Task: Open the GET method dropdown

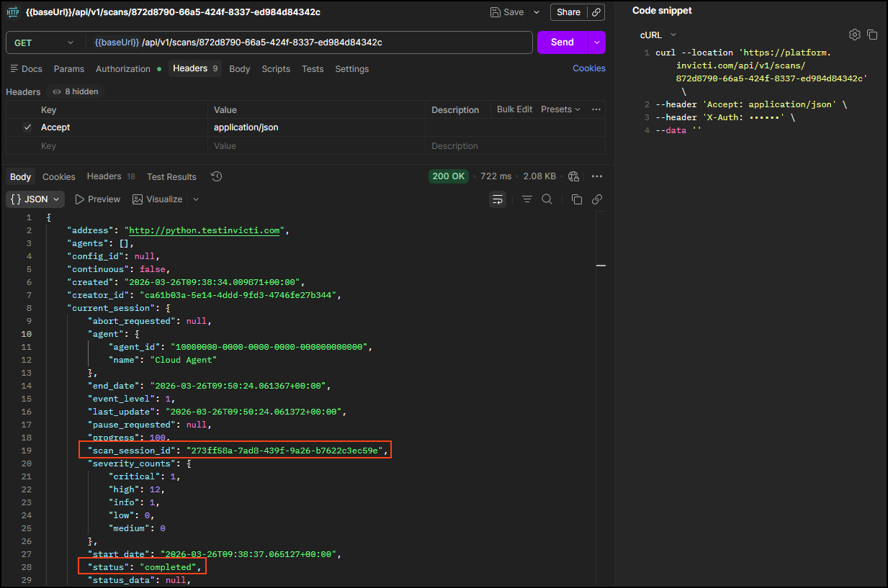Action: (x=43, y=42)
